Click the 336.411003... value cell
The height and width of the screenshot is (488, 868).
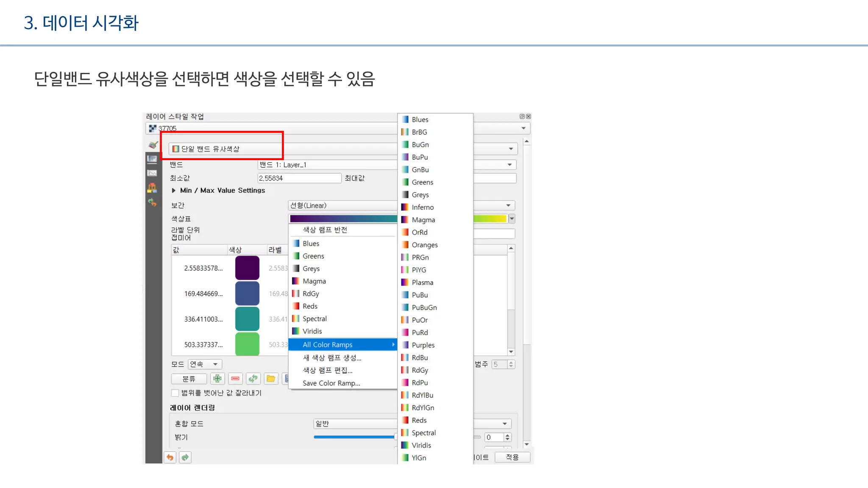click(203, 319)
